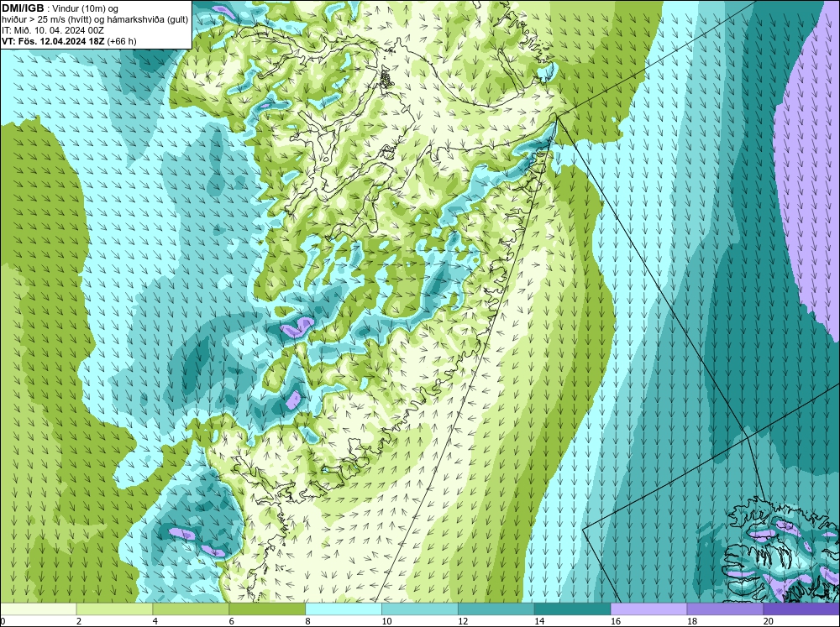Click the legend swatch between 0 and 2

[x=39, y=609]
